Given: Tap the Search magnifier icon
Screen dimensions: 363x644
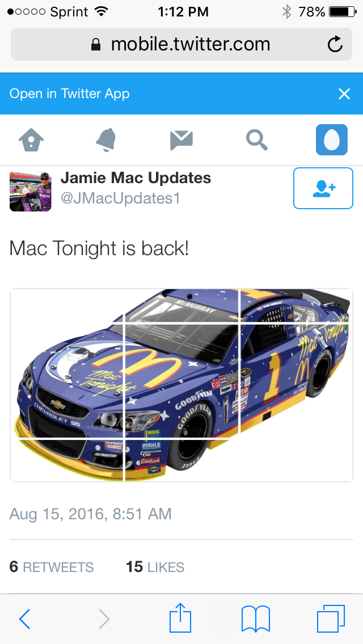Looking at the screenshot, I should 257,140.
